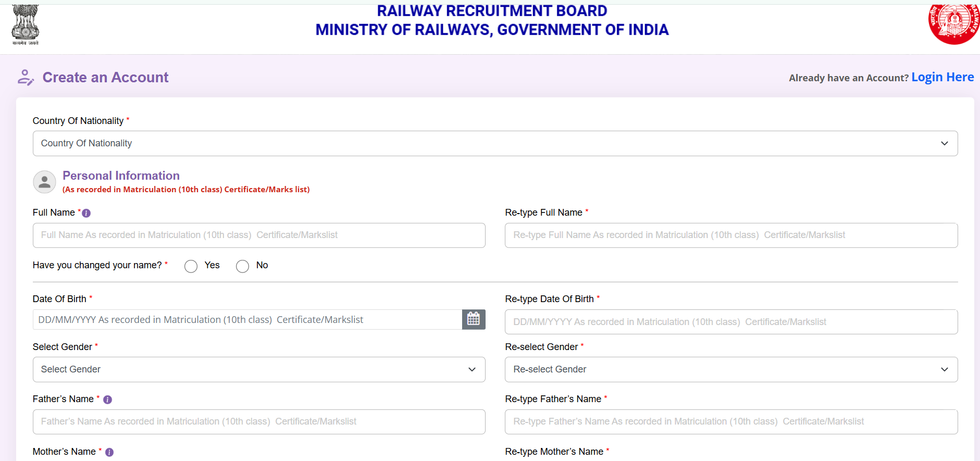Open the Date Of Birth calendar picker
The image size is (980, 461).
474,319
